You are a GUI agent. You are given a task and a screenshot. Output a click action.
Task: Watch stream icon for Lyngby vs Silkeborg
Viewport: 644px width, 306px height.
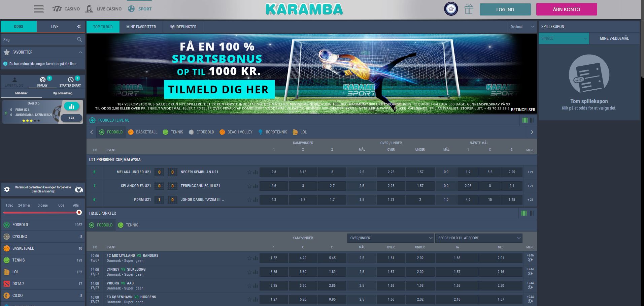click(x=530, y=274)
